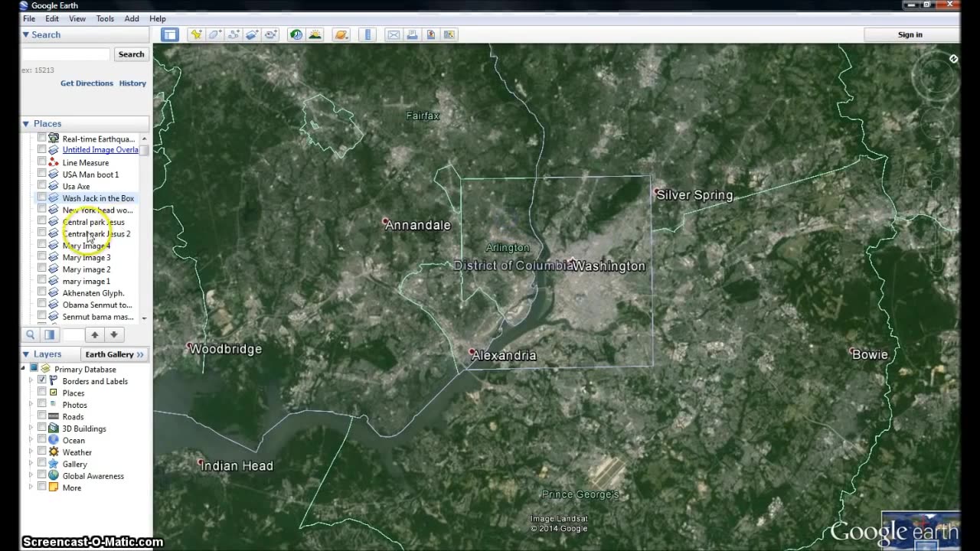Add an image overlay from the toolbar
This screenshot has height=551, width=980.
252,34
